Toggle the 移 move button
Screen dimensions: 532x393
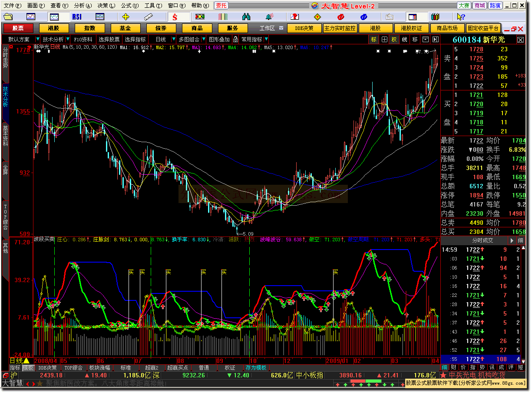click(415, 39)
